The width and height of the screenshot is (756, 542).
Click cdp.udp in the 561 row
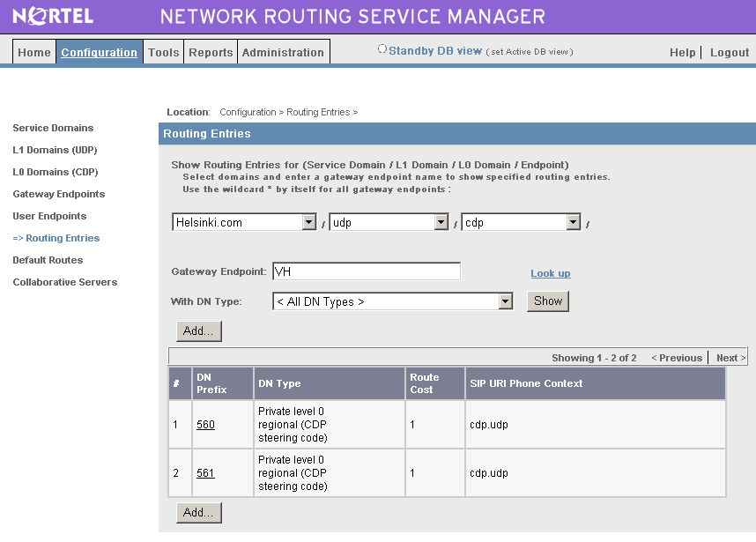pos(489,473)
